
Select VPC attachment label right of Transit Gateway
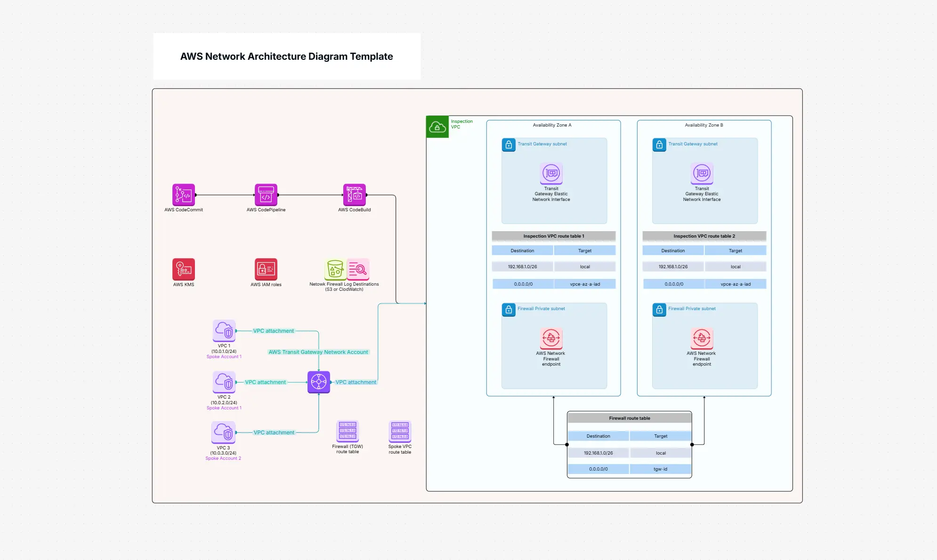point(356,382)
